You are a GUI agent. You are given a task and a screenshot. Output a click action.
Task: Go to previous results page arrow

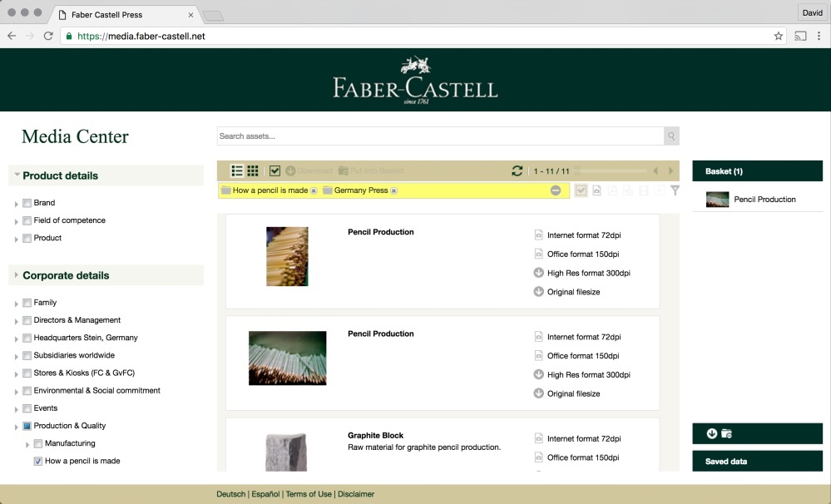point(655,170)
